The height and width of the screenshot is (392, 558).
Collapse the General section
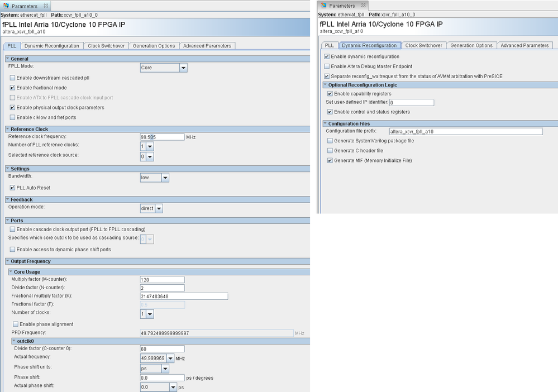7,58
